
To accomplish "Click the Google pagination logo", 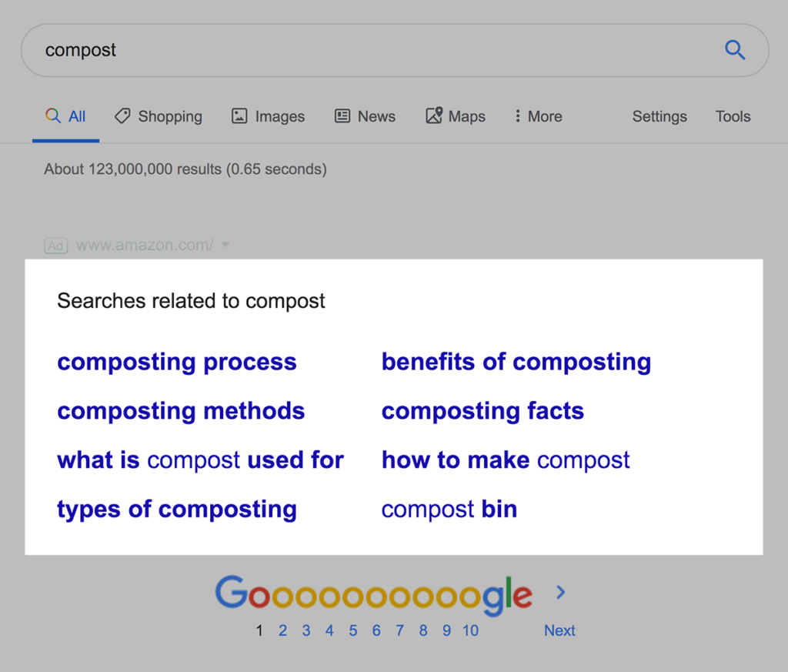I will [x=373, y=595].
